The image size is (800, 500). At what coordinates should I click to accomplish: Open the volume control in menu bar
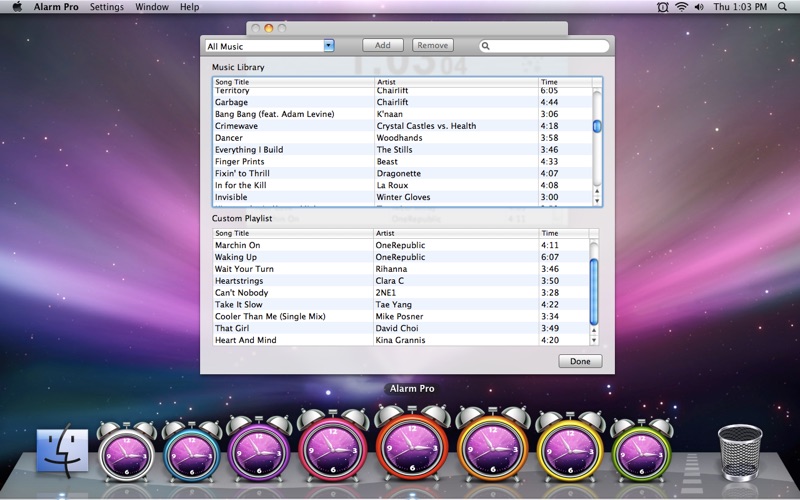coord(699,7)
